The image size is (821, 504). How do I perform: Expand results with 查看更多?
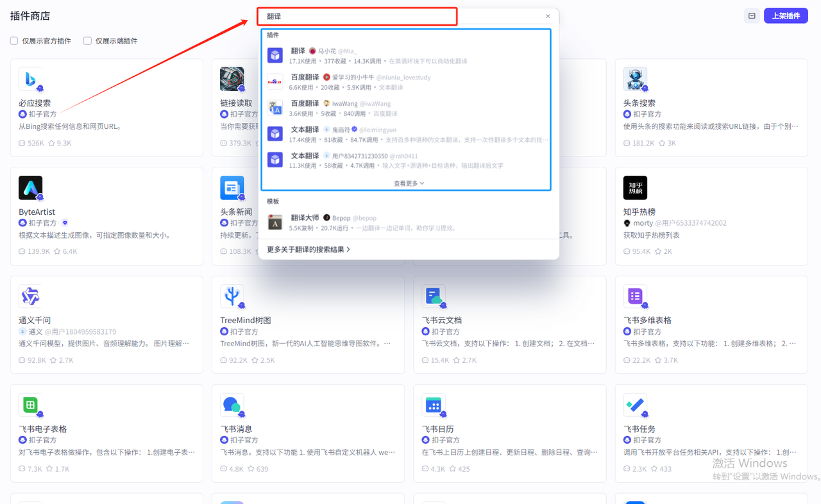[409, 183]
